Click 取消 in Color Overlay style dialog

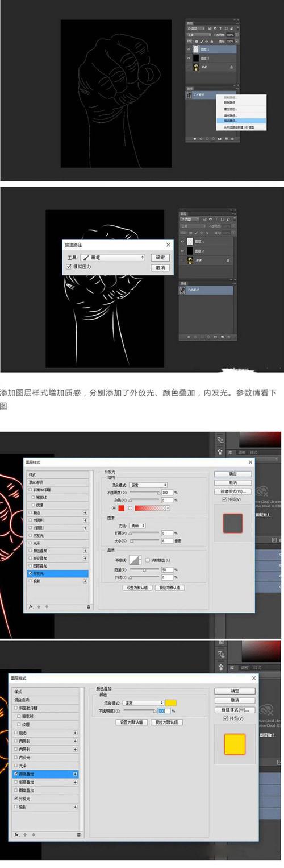point(235,700)
